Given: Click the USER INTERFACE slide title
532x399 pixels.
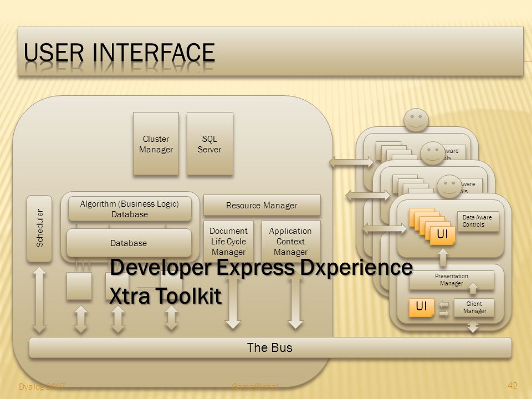Looking at the screenshot, I should (119, 53).
